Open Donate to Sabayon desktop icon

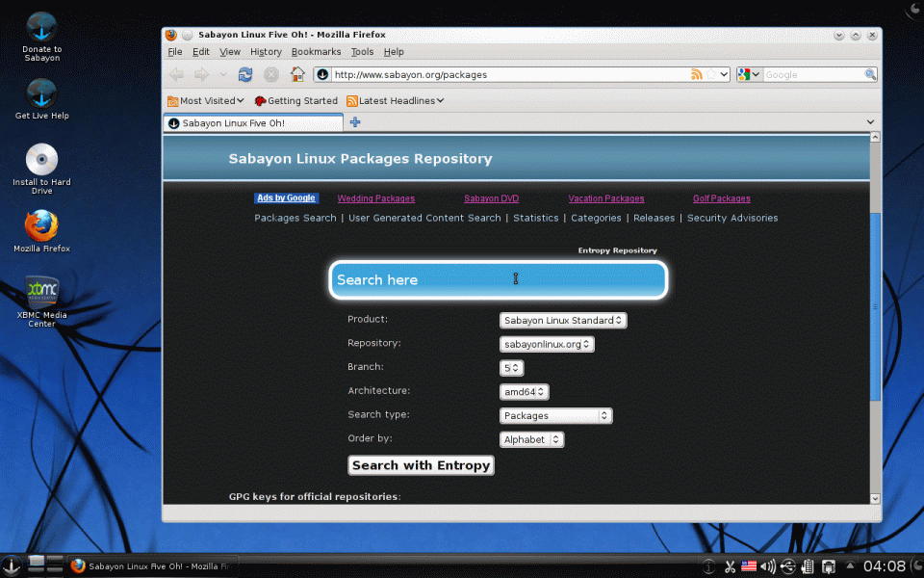[x=41, y=37]
